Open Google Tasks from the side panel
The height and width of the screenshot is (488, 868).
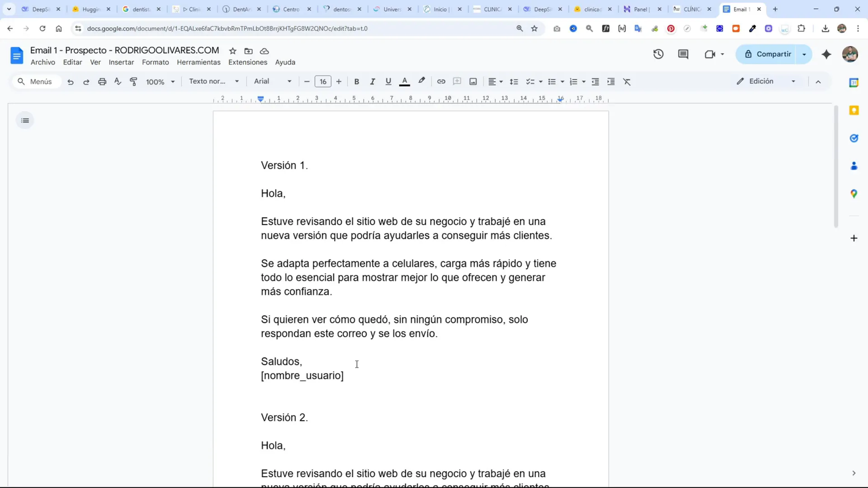point(854,137)
